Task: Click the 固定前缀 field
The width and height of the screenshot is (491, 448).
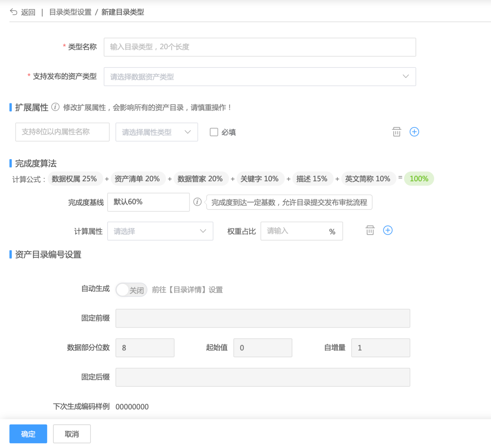Action: tap(263, 318)
